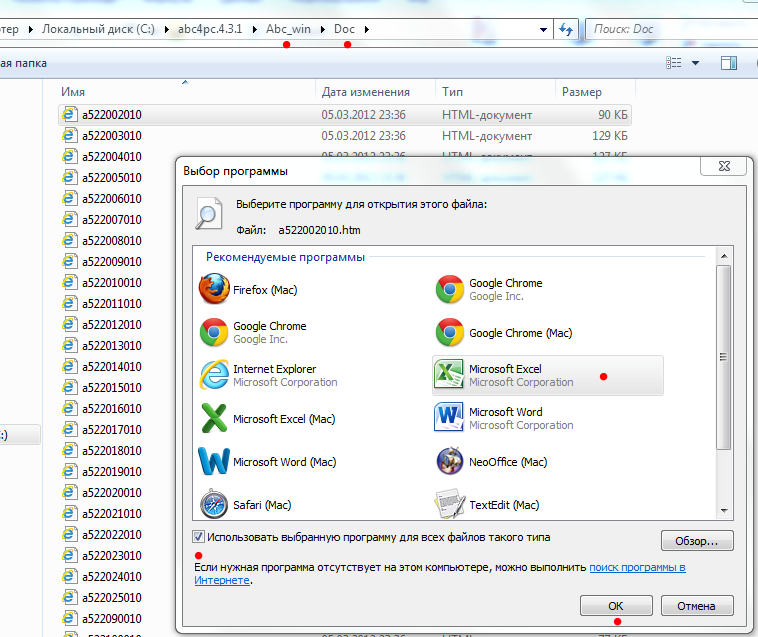Screen dimensions: 758x637
Task: Select Microsoft Word (Mac) blue W icon
Action: pyautogui.click(x=214, y=461)
